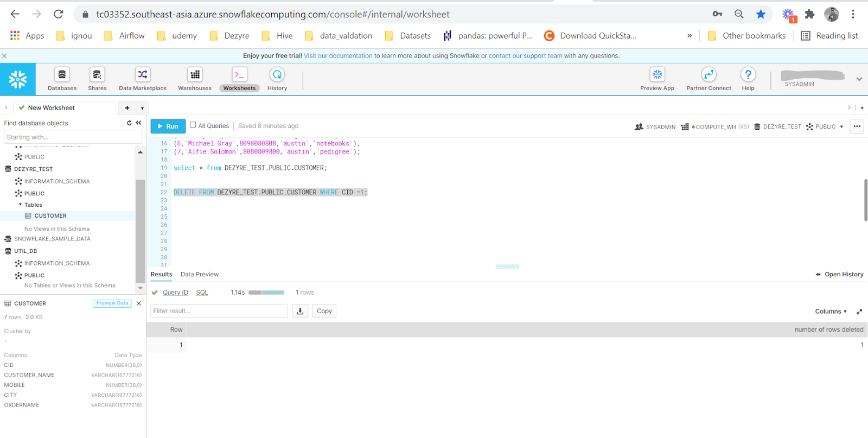Click the download results icon
Screen dimensions: 868x438
tap(300, 311)
